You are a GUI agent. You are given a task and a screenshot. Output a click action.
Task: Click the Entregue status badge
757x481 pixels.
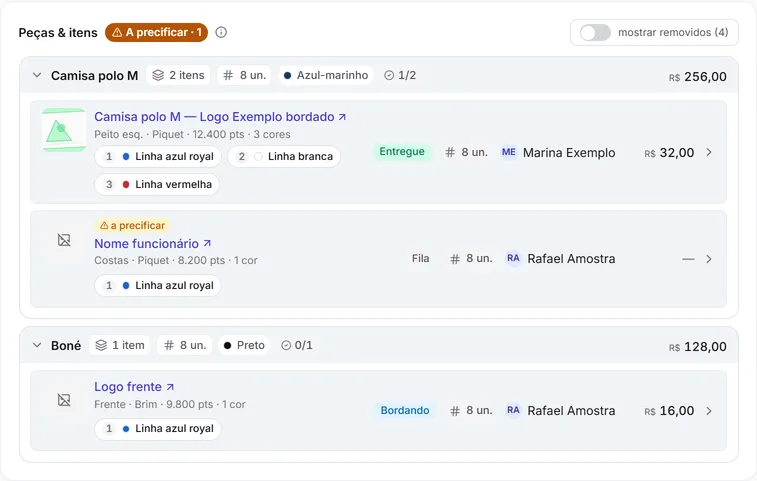coord(402,152)
